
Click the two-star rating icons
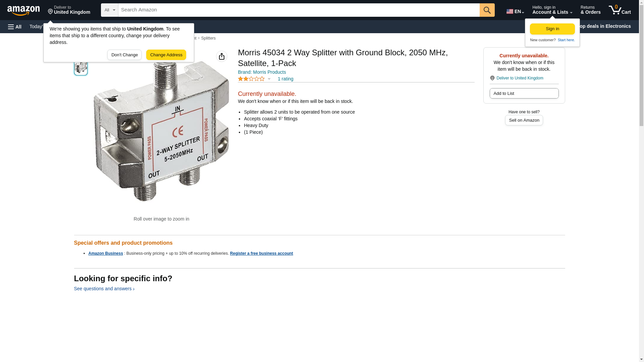coord(251,79)
